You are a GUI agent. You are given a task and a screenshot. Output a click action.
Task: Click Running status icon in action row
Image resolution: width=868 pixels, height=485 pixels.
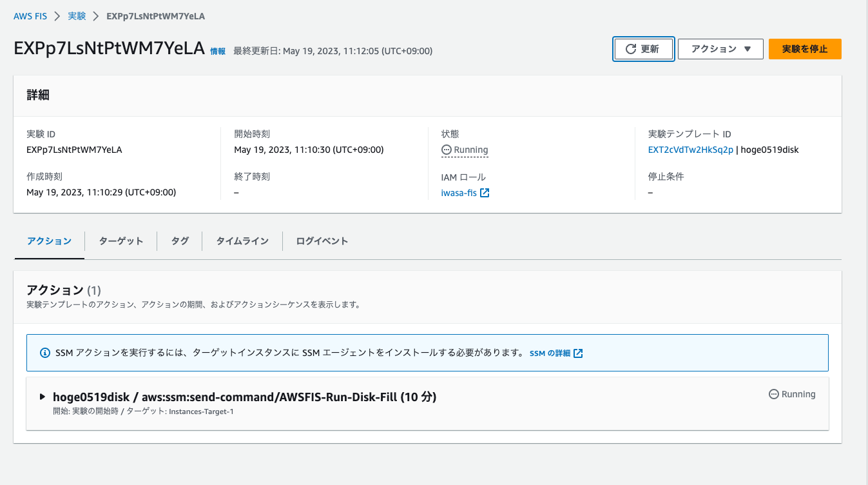coord(774,394)
